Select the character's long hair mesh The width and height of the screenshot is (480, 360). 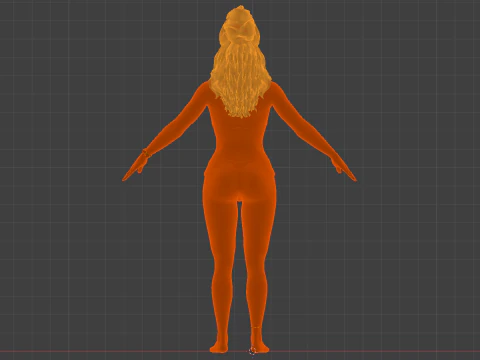pos(240,62)
